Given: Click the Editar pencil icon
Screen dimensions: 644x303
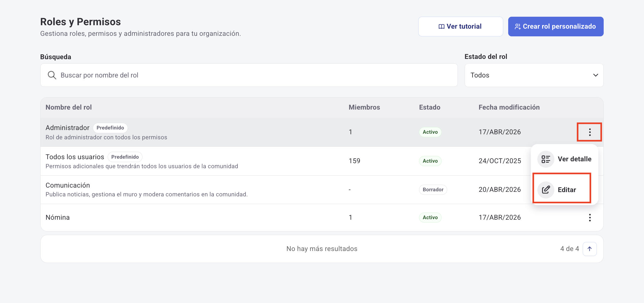Looking at the screenshot, I should 546,190.
